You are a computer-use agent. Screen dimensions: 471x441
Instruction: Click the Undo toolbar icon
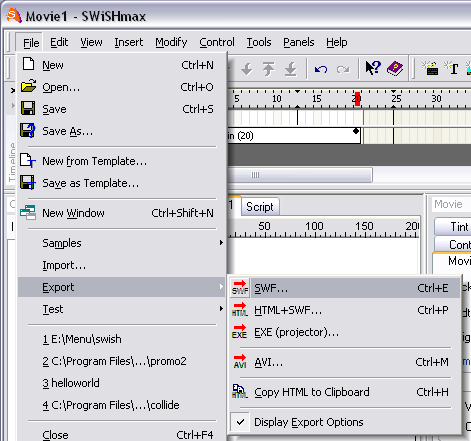tap(321, 69)
